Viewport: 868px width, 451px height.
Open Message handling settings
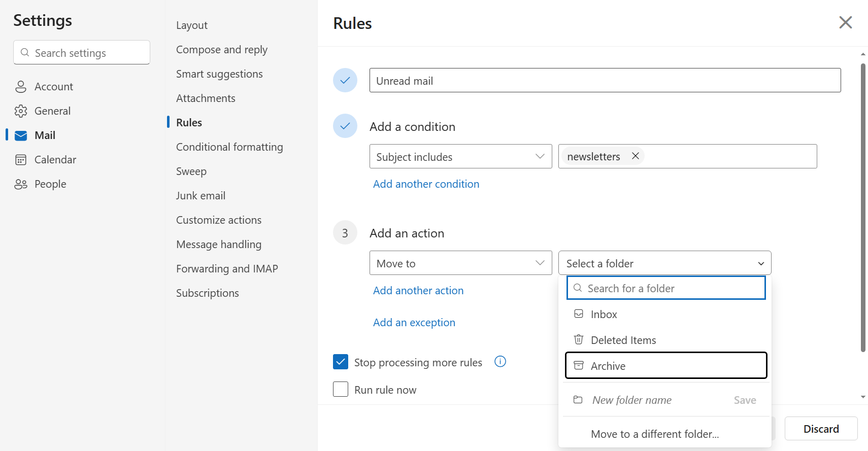(x=219, y=245)
